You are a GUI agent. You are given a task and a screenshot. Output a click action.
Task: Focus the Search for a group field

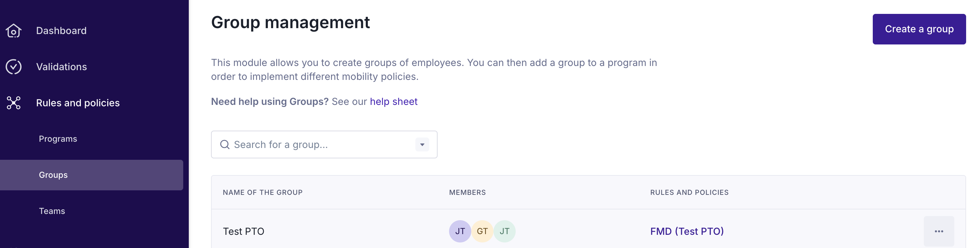[x=320, y=145]
